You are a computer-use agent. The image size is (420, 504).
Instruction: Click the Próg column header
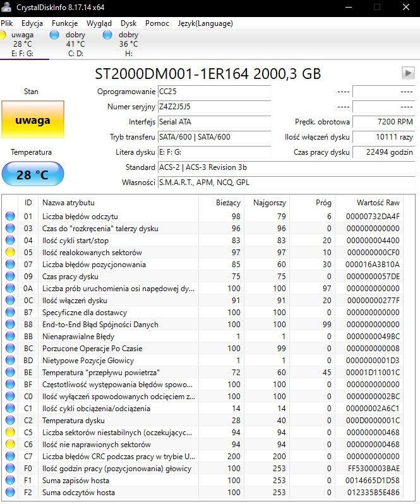point(313,203)
